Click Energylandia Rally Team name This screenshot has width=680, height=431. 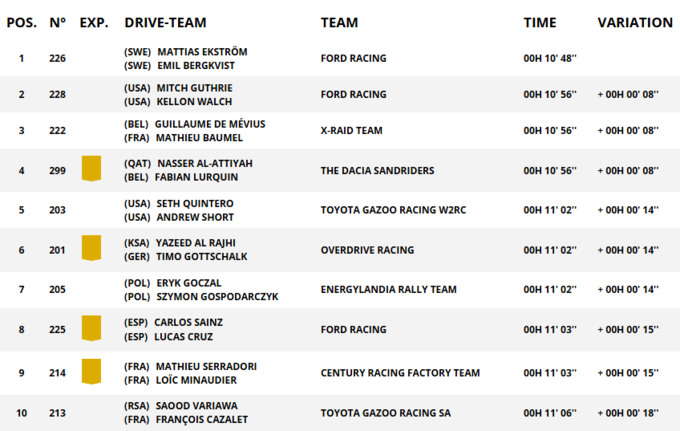tap(388, 290)
